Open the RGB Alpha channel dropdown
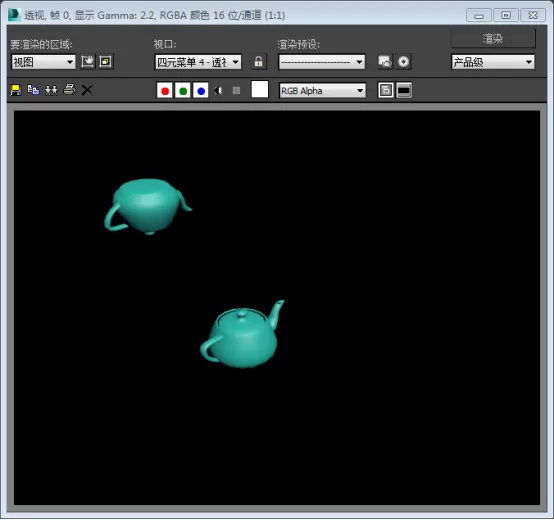The image size is (554, 520). pyautogui.click(x=322, y=91)
